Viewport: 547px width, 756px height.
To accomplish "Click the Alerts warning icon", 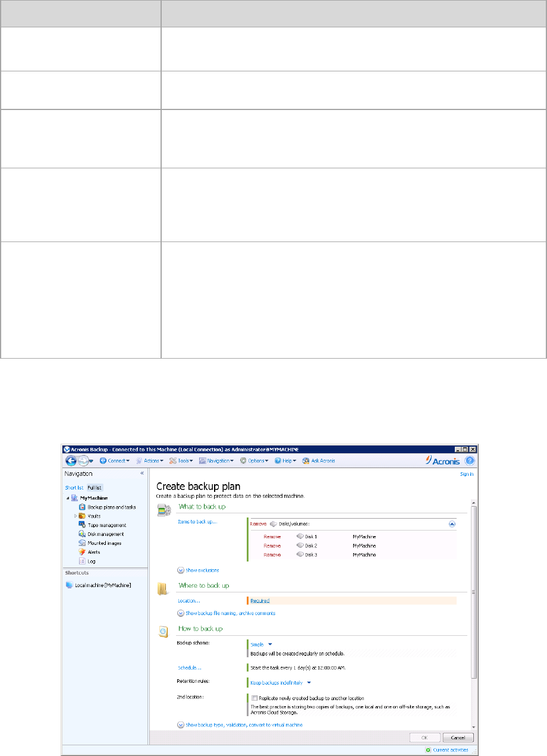I will (x=83, y=552).
